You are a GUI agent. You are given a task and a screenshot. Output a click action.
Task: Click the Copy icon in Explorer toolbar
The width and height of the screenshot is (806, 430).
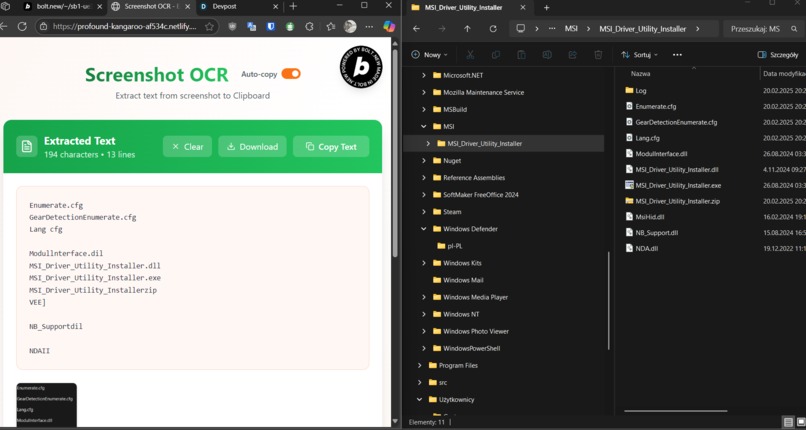496,54
